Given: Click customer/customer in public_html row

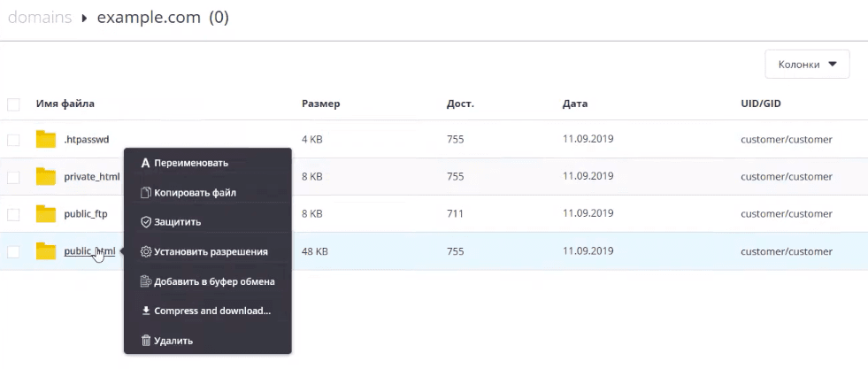Looking at the screenshot, I should pos(787,251).
